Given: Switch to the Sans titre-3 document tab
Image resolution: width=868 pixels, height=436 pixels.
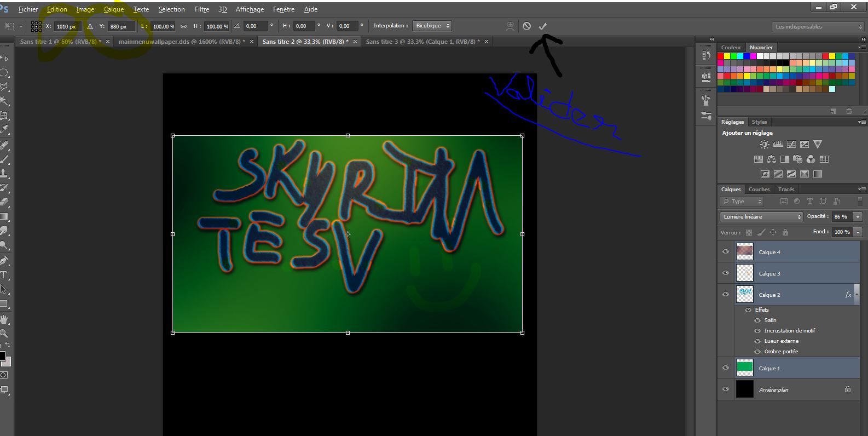Looking at the screenshot, I should click(422, 42).
